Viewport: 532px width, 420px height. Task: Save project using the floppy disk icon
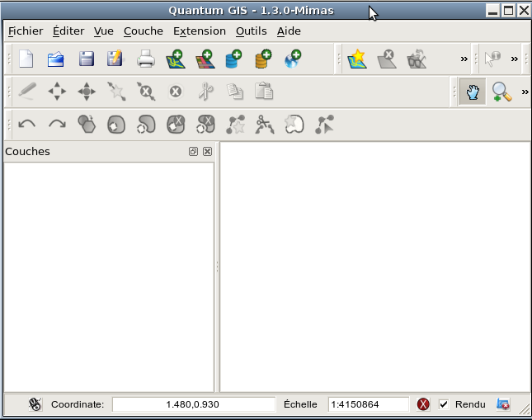pyautogui.click(x=86, y=59)
